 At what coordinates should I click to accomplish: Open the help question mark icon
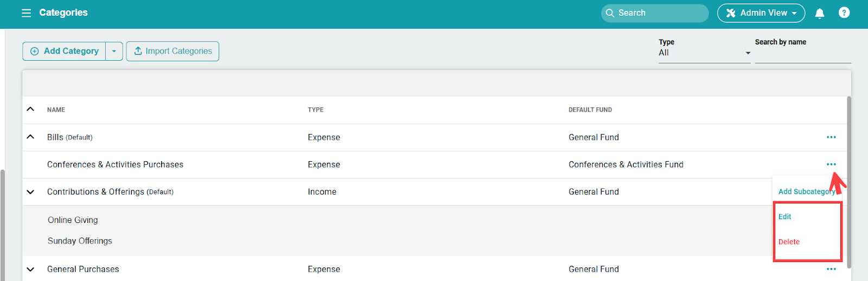[844, 12]
